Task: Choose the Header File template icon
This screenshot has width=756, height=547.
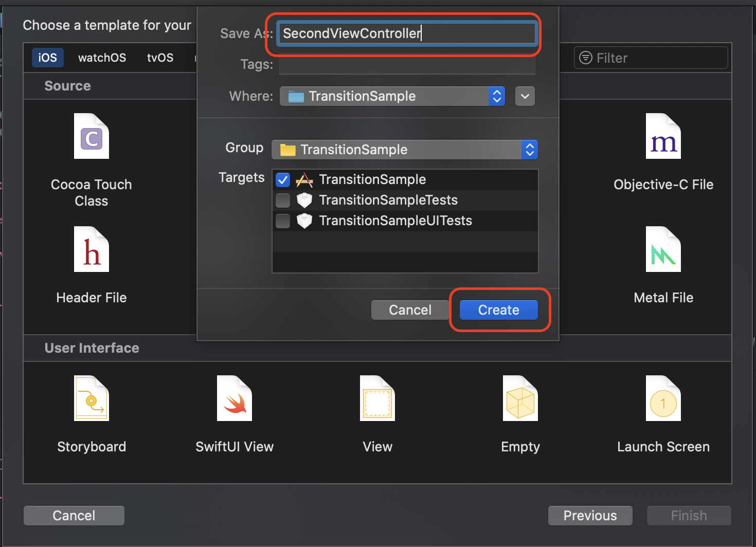Action: (92, 249)
